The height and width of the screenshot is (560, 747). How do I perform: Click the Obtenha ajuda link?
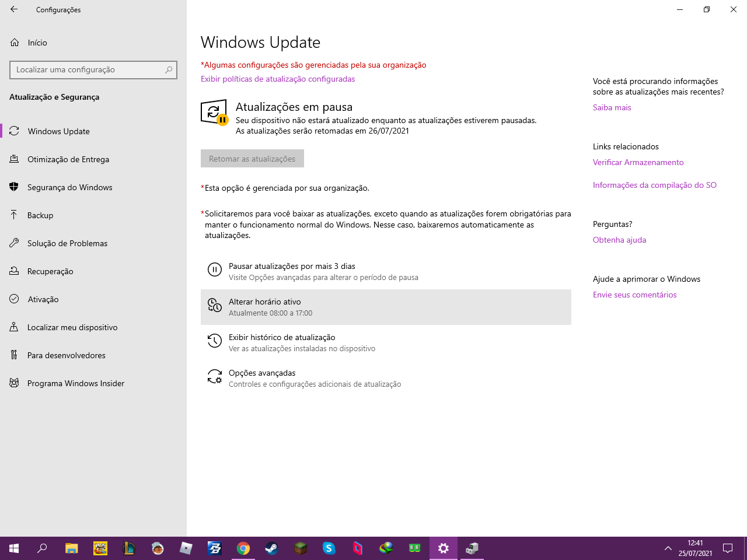(619, 240)
